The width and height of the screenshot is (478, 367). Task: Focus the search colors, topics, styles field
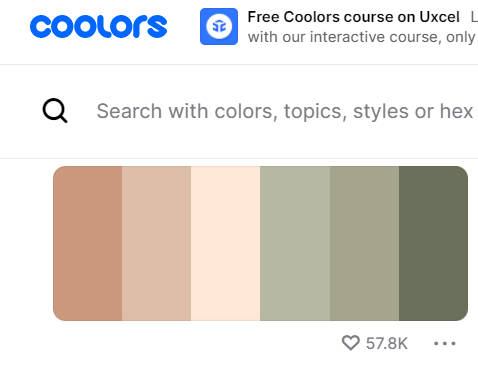pos(287,111)
